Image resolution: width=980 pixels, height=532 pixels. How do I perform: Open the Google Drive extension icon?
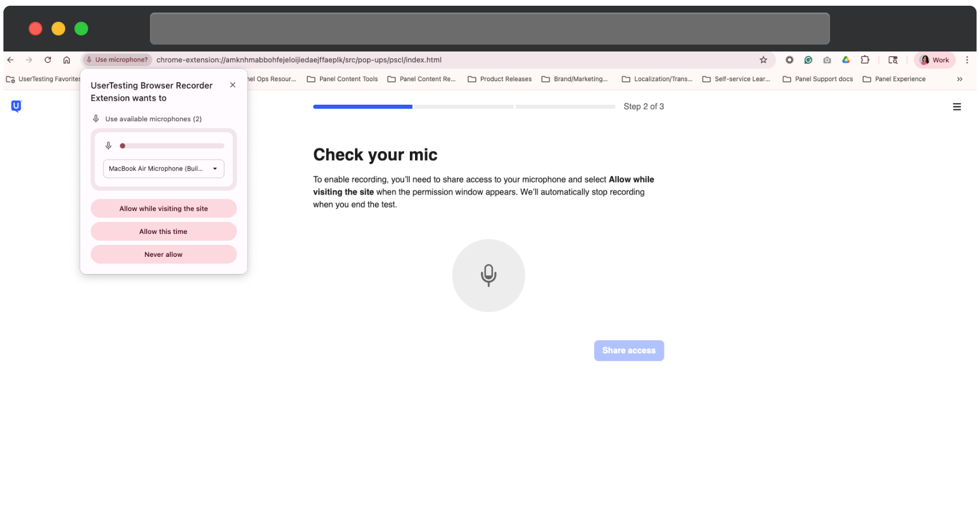coord(846,59)
